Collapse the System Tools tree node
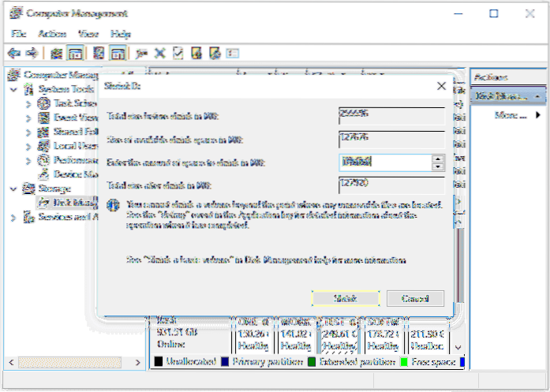 (x=13, y=89)
